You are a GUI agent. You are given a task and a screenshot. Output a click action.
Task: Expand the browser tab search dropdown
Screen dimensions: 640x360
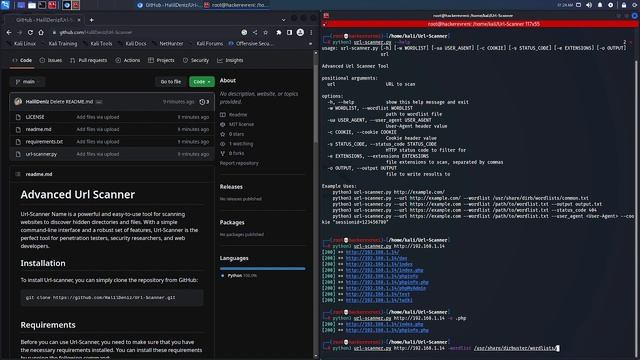click(283, 20)
